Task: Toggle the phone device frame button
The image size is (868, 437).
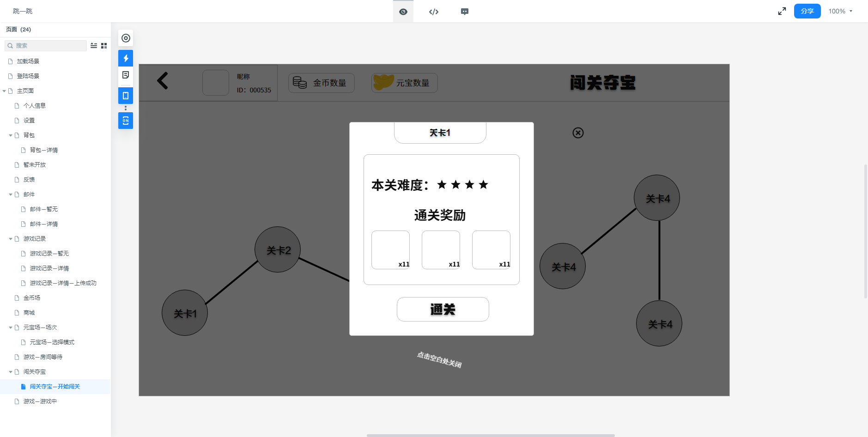Action: coord(126,96)
